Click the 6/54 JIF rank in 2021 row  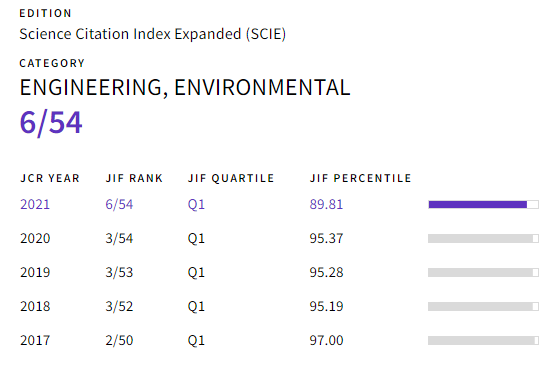click(119, 205)
